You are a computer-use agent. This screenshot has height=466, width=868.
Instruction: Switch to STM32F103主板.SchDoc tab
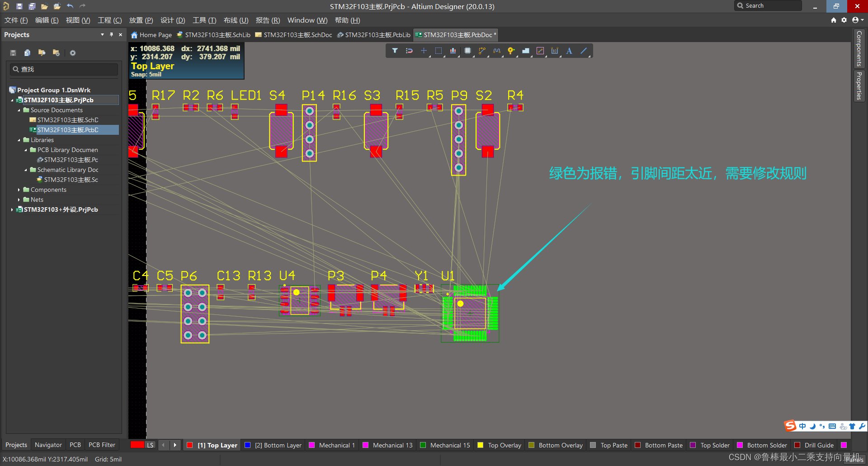click(293, 35)
